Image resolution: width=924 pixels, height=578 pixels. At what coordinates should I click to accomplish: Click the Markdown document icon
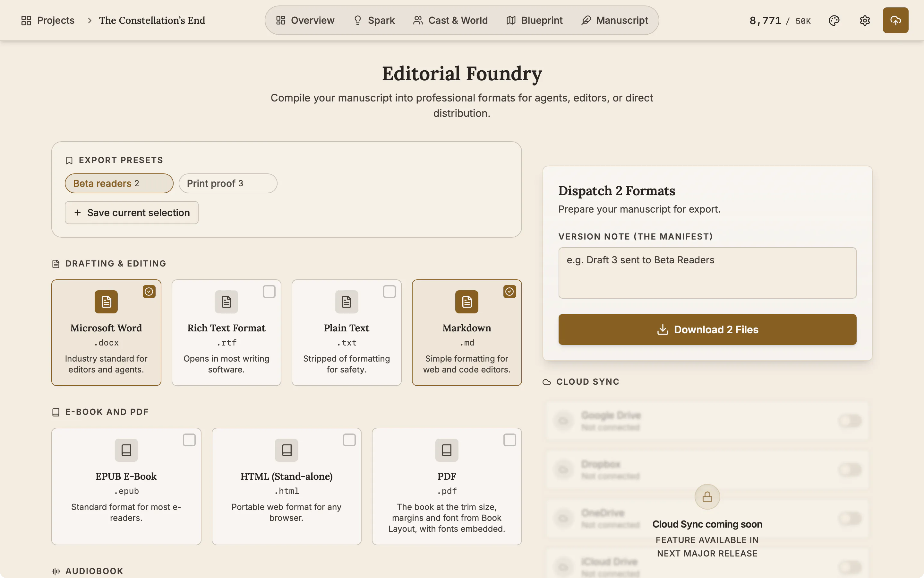(x=466, y=302)
